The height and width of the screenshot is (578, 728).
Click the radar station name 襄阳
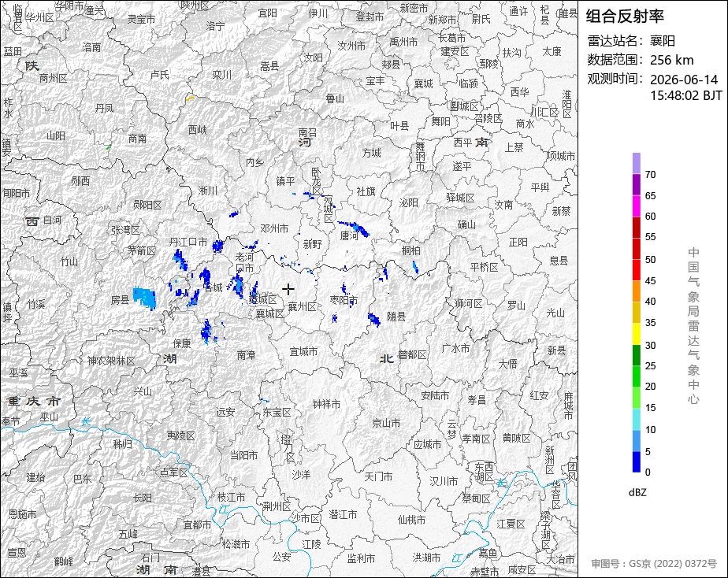point(663,41)
